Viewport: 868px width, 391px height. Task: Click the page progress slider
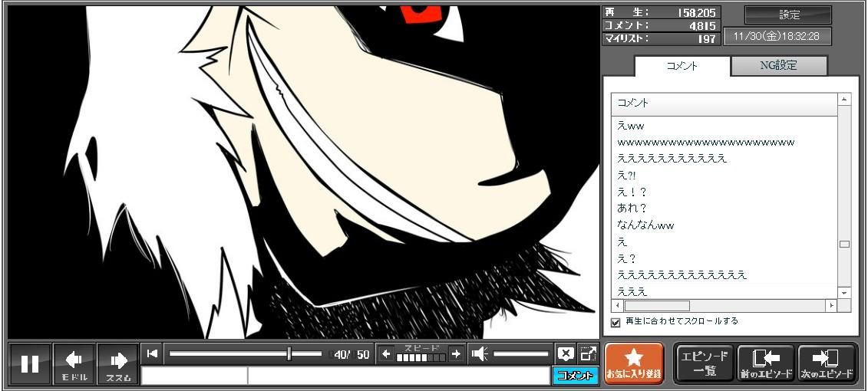point(245,354)
